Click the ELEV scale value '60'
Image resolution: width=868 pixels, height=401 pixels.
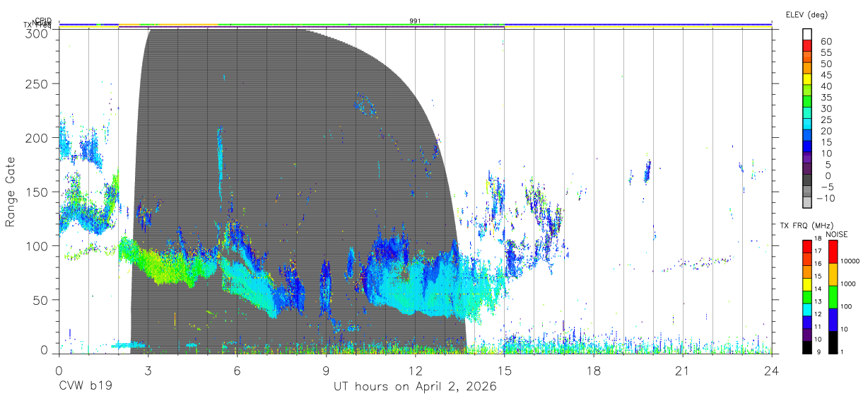[x=826, y=42]
